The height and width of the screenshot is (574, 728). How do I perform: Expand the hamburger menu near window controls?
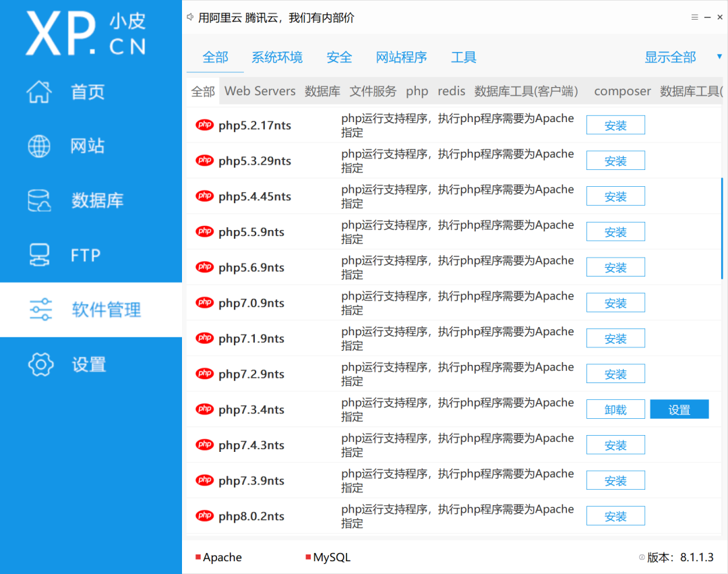tap(694, 17)
